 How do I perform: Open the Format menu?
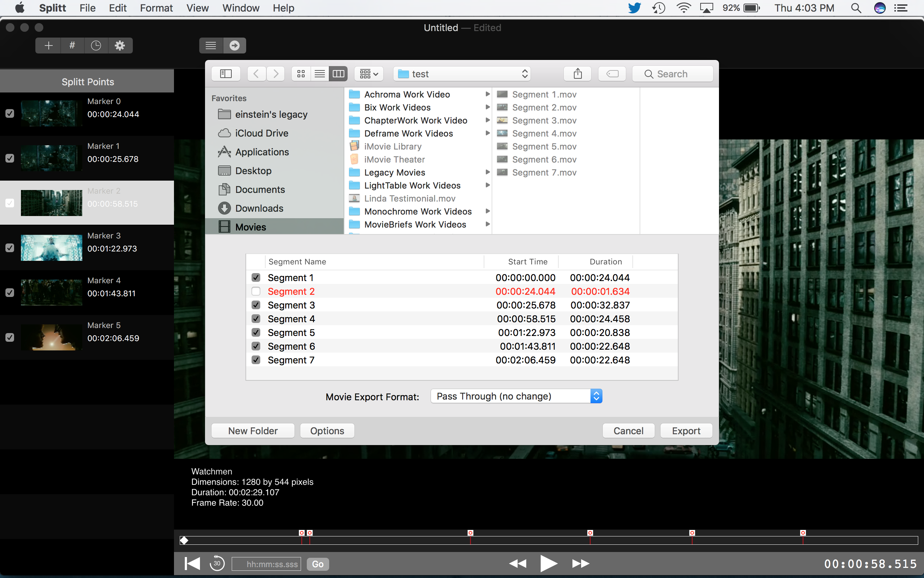click(x=156, y=8)
